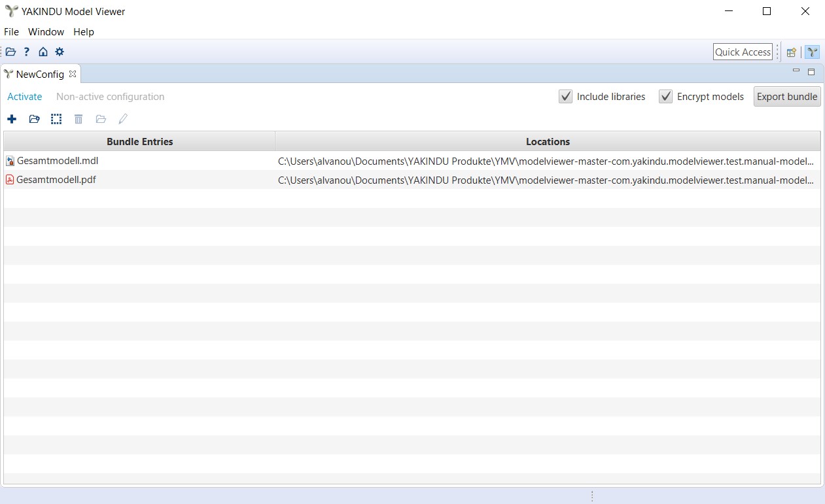Open the Help menu
Viewport: 825px width, 504px height.
pyautogui.click(x=84, y=31)
